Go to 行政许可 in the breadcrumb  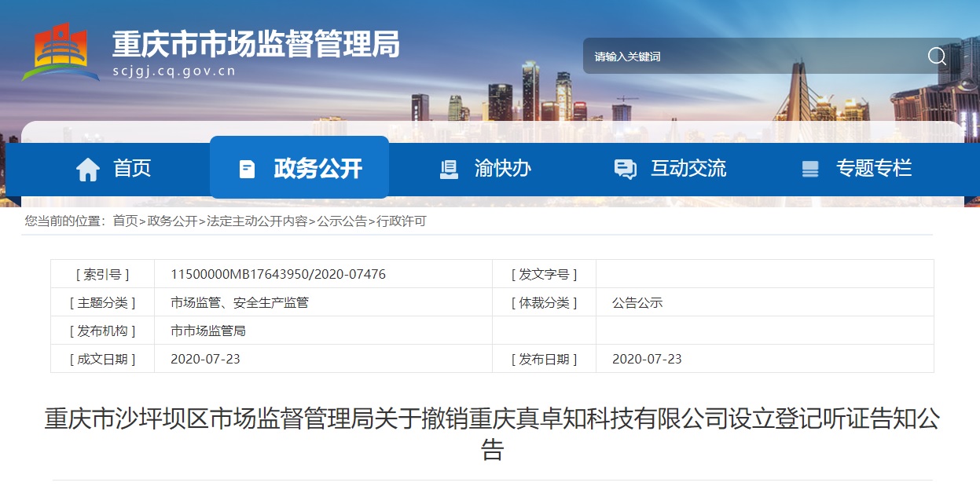(x=402, y=221)
